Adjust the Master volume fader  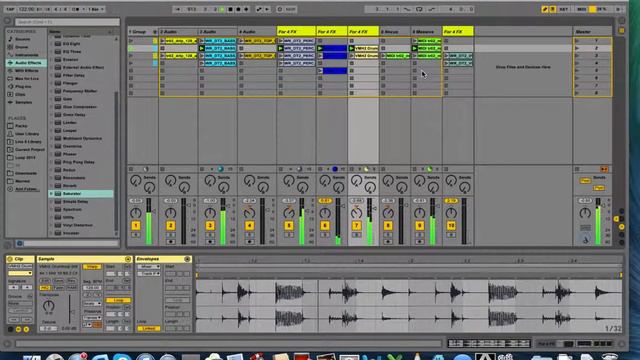[x=604, y=206]
